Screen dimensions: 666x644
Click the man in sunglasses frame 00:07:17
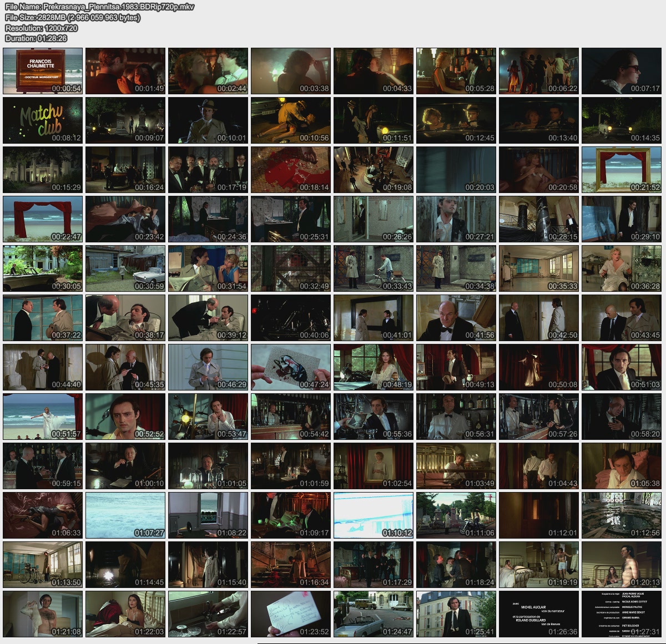click(x=621, y=71)
